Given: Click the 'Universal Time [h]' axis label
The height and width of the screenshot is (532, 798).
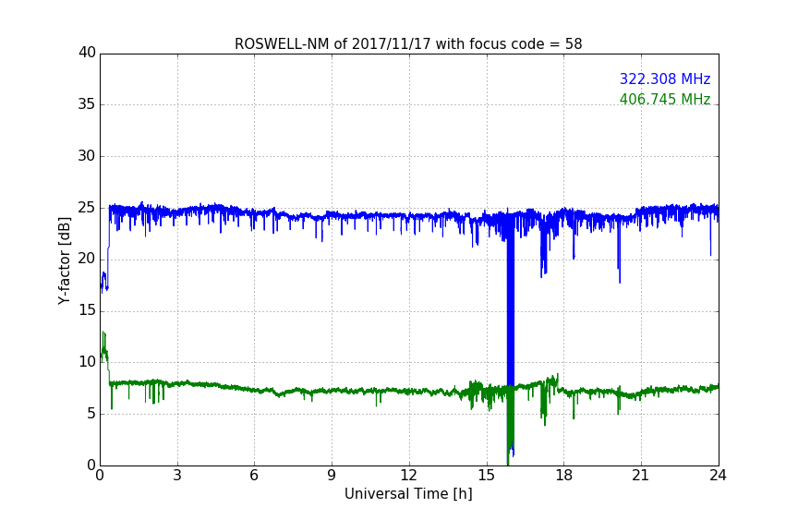Looking at the screenshot, I should pos(408,494).
